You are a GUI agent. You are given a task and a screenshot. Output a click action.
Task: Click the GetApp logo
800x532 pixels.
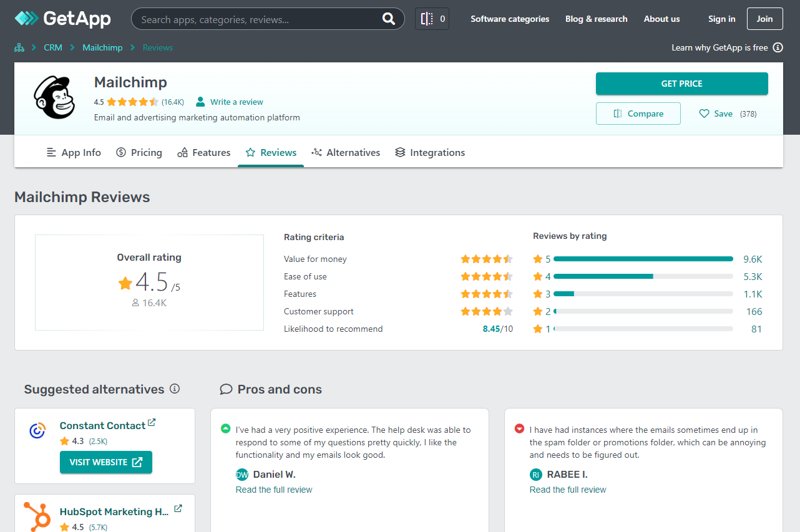tap(63, 19)
